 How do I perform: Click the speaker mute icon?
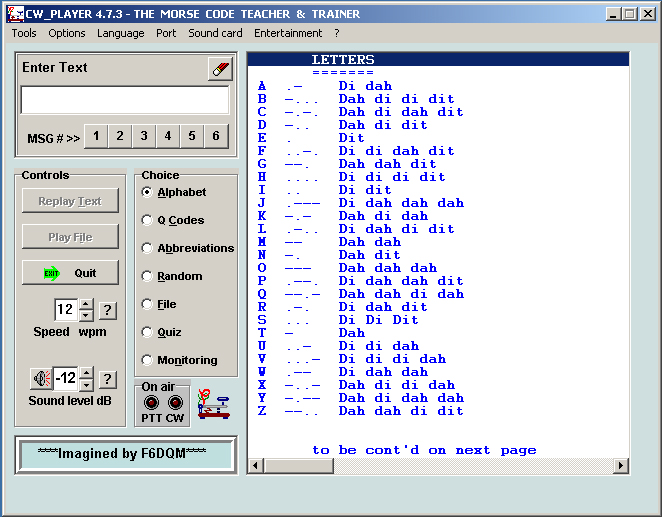[x=40, y=379]
